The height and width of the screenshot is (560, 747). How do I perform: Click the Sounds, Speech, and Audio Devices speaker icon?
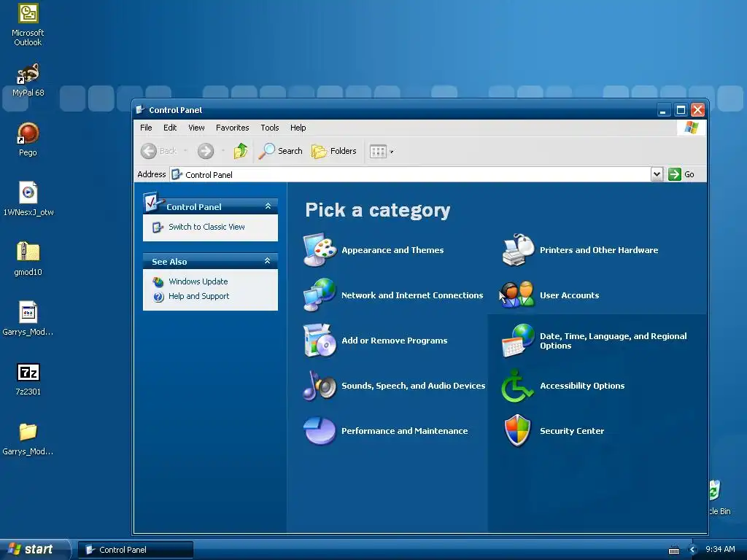coord(320,385)
